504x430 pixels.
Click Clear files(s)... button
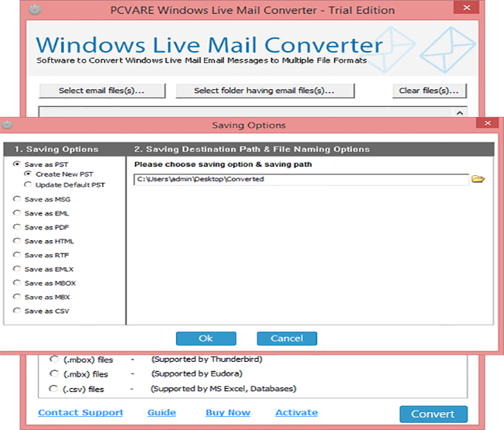coord(429,91)
